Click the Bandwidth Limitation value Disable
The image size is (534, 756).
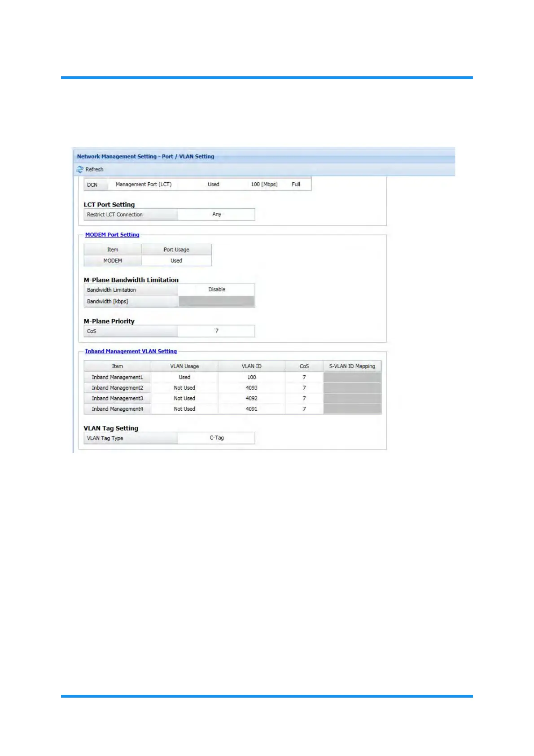click(x=217, y=290)
